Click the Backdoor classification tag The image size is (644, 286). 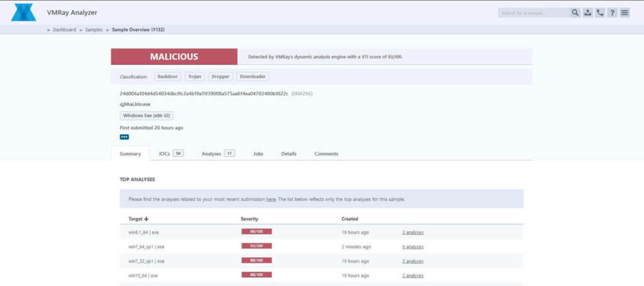pos(167,77)
